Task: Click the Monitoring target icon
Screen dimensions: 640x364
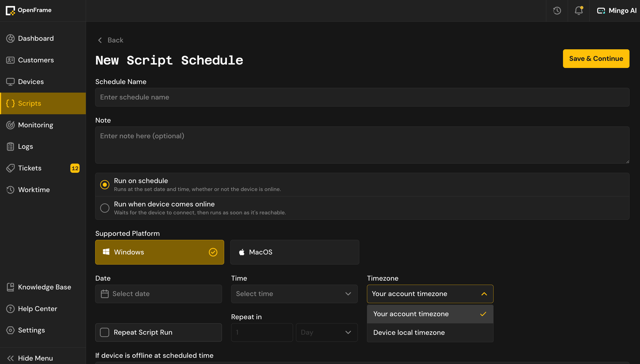Action: (x=10, y=125)
